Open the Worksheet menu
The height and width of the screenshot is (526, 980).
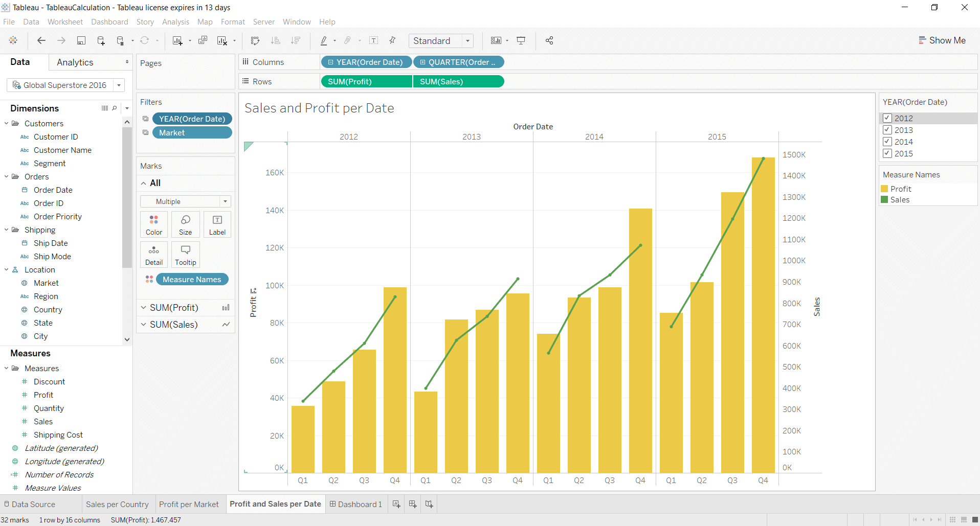[x=65, y=22]
